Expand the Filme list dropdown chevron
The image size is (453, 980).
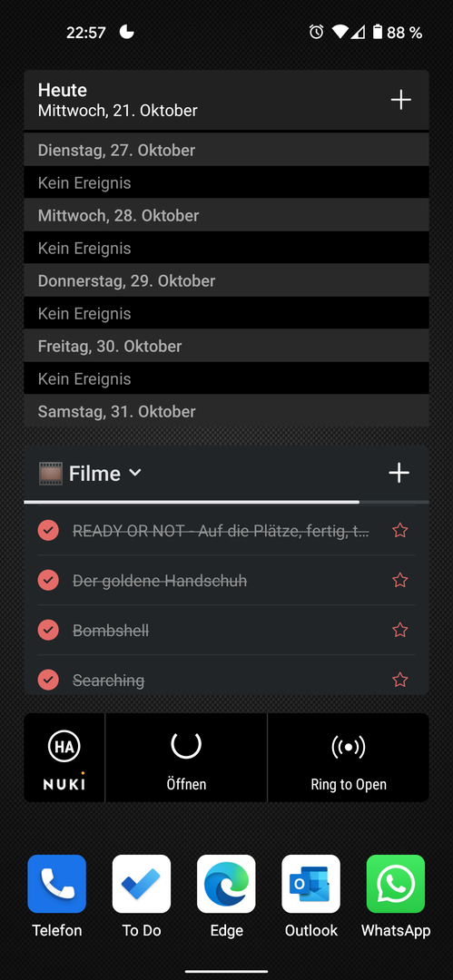(134, 473)
